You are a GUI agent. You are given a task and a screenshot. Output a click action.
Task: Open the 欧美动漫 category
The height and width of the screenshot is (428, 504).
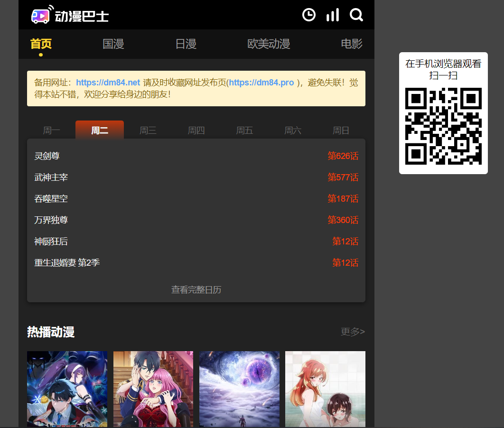pos(269,44)
